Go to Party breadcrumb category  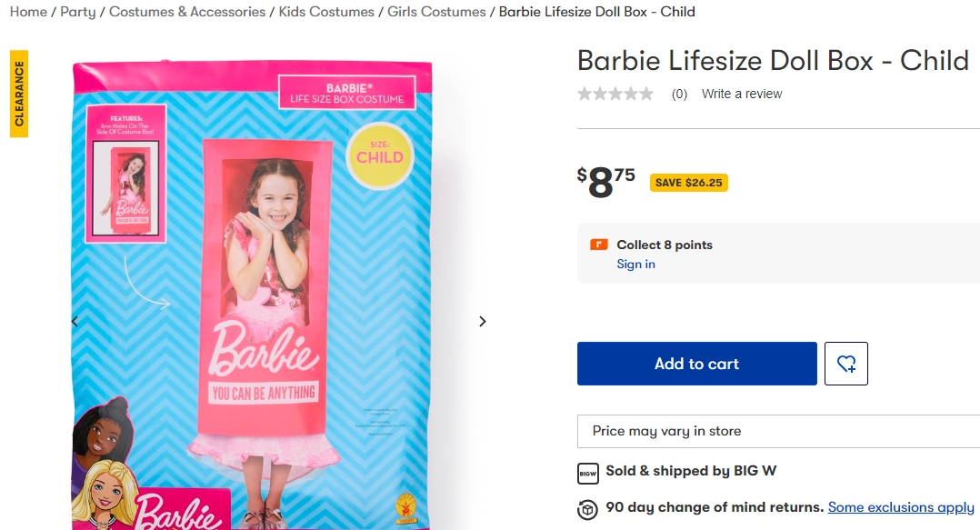click(x=78, y=12)
